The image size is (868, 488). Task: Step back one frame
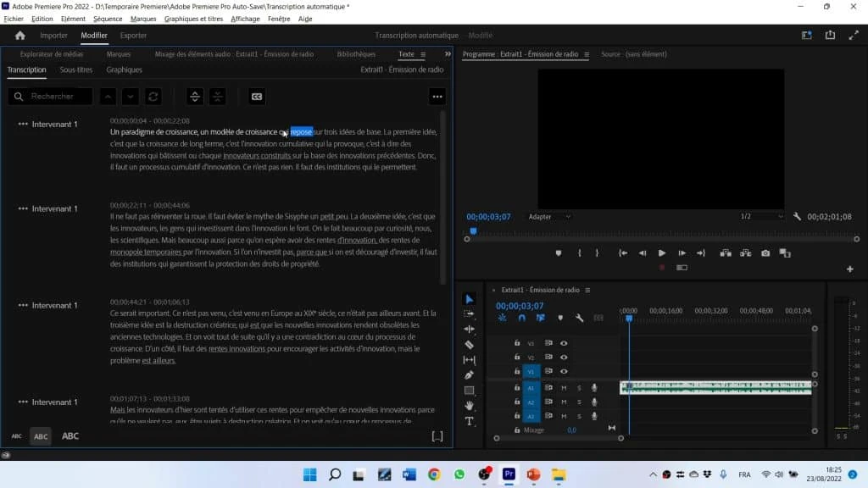(643, 252)
